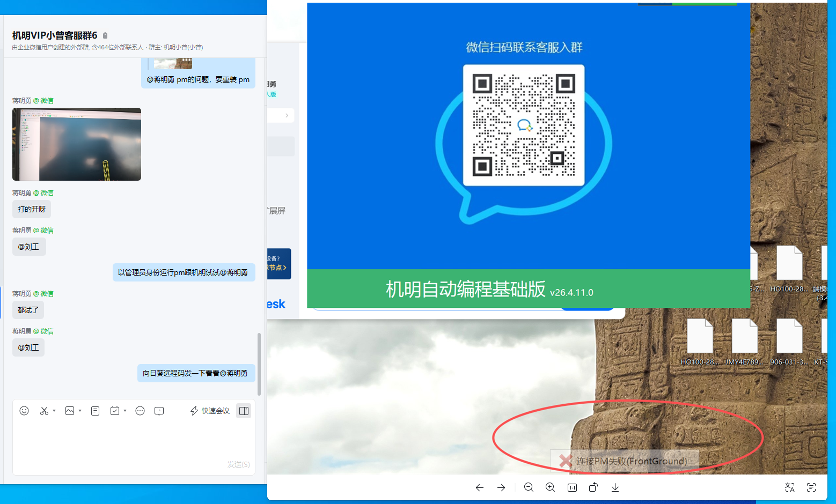Click the chat conversation scrollbar
This screenshot has width=836, height=504.
259,364
